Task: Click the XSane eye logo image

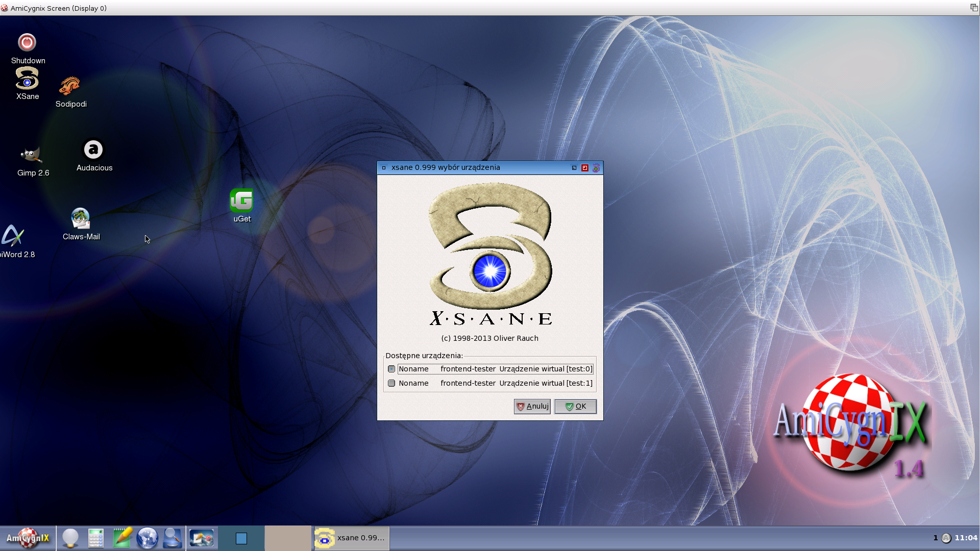Action: (490, 254)
